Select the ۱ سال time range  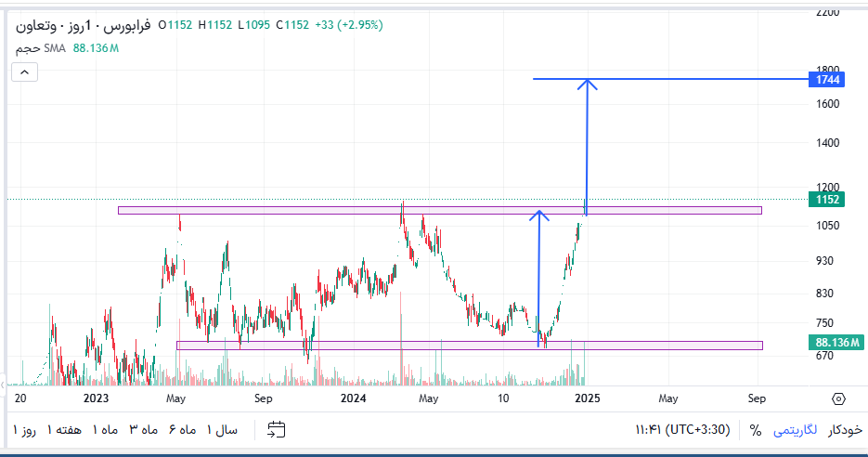222,430
